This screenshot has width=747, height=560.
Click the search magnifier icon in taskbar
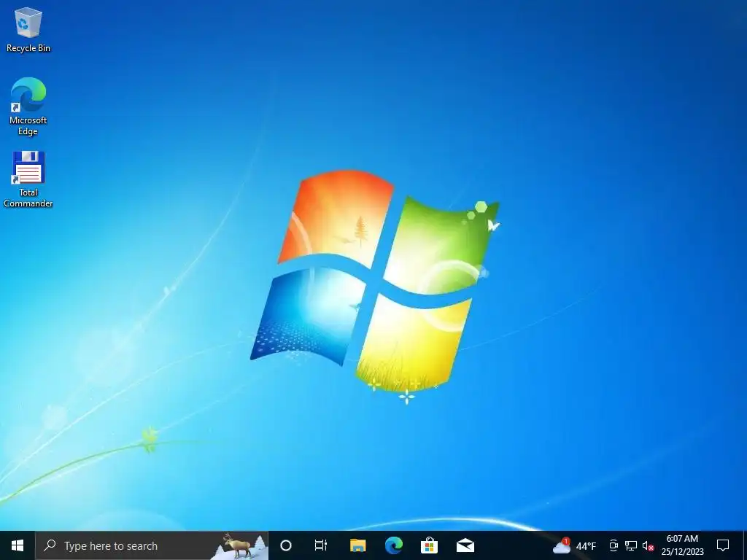click(50, 545)
